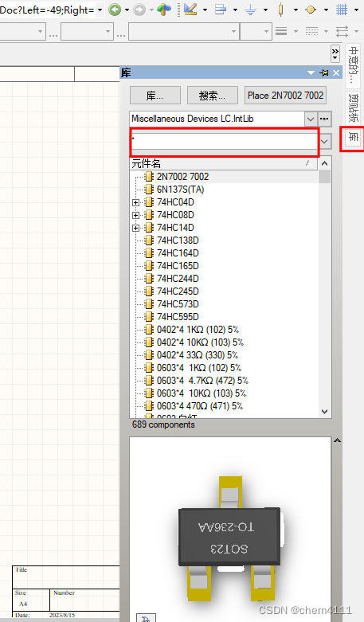Open toolbar overflow chevron button
The height and width of the screenshot is (622, 364).
[335, 53]
